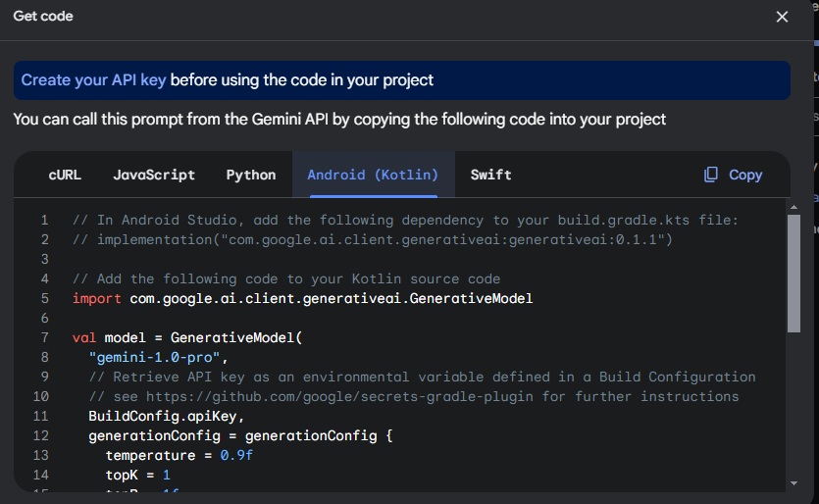Switch to the Swift tab
This screenshot has width=819, height=504.
(x=490, y=175)
